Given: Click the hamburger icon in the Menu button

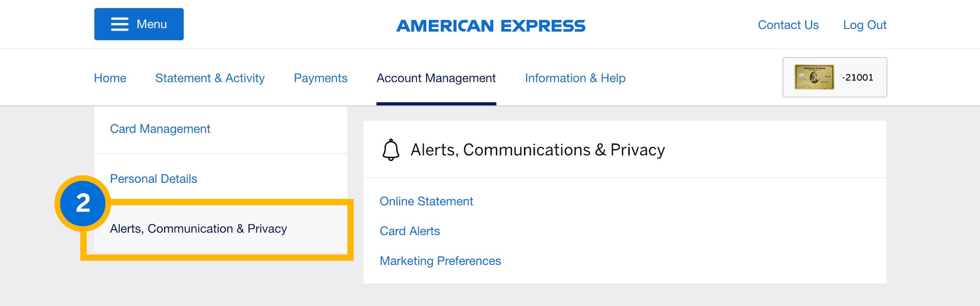Looking at the screenshot, I should [x=120, y=24].
